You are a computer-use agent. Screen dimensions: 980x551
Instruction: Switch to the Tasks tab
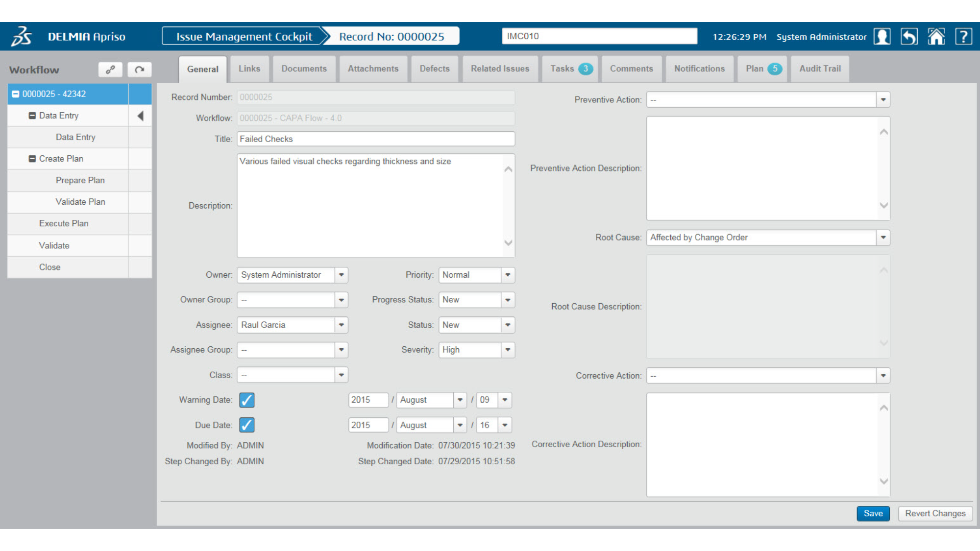tap(570, 69)
